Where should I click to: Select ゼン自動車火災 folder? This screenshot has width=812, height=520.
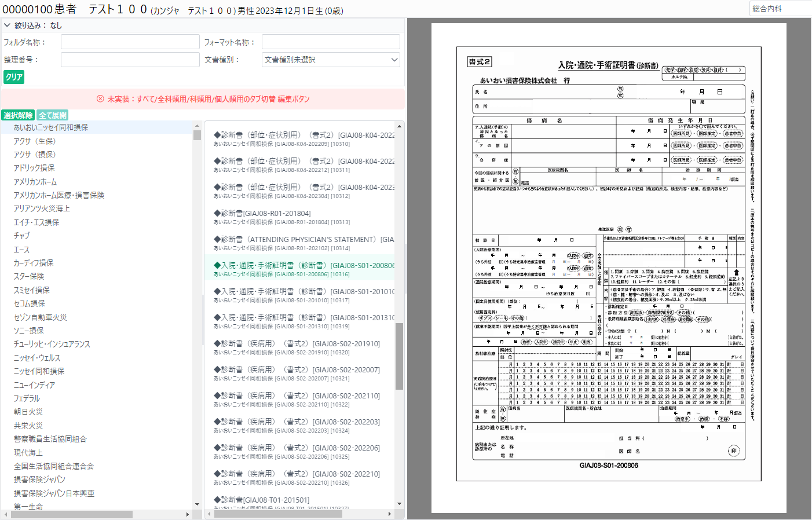pos(97,317)
